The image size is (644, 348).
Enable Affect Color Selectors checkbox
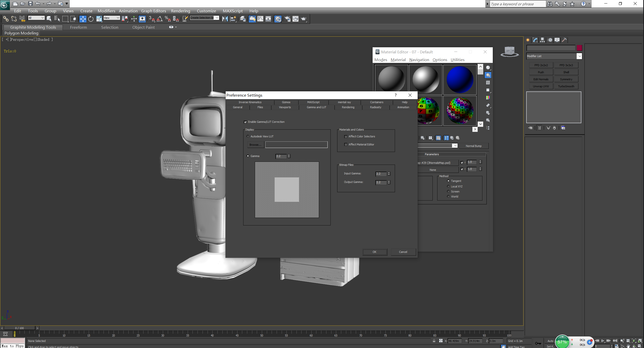[346, 137]
